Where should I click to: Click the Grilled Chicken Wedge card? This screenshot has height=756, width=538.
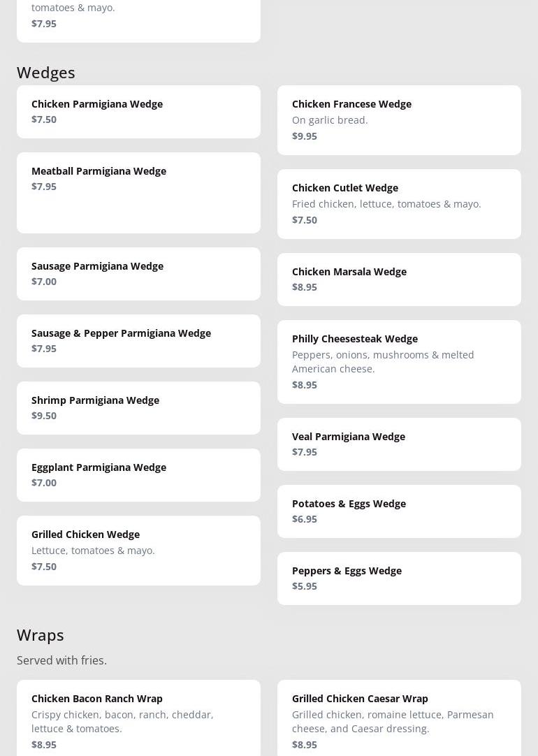[x=138, y=550]
